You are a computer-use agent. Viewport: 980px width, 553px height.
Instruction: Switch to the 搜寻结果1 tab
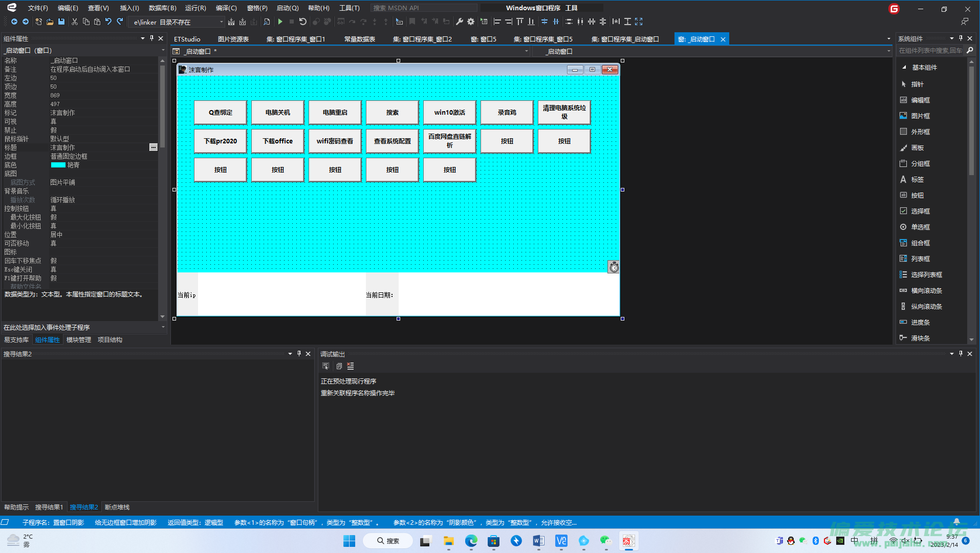49,507
